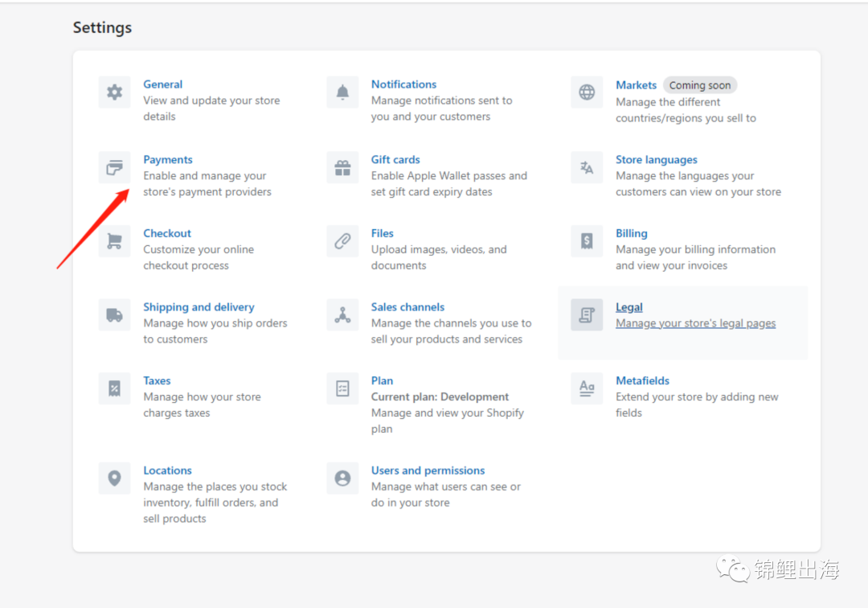Open the Plan settings link
The width and height of the screenshot is (868, 608).
pos(382,381)
